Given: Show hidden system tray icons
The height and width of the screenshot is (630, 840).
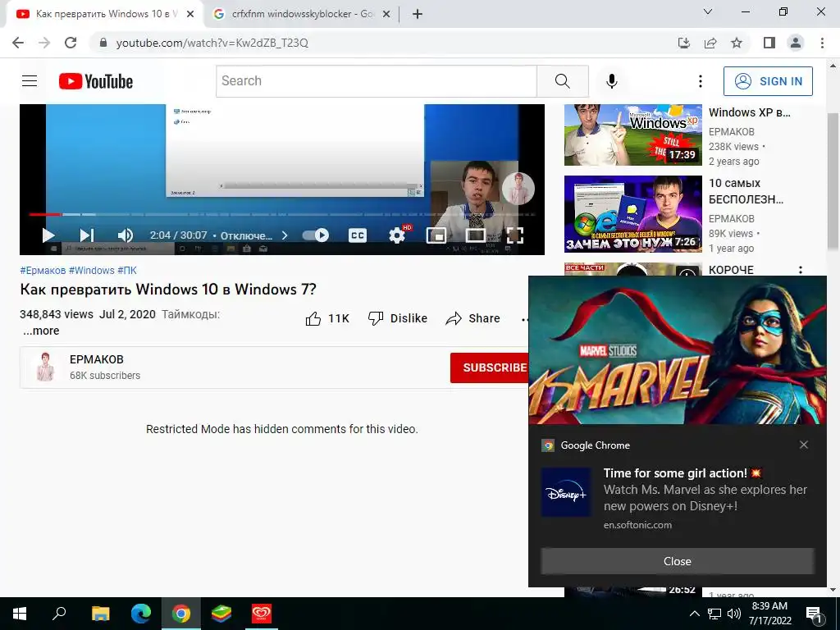Looking at the screenshot, I should pos(694,614).
